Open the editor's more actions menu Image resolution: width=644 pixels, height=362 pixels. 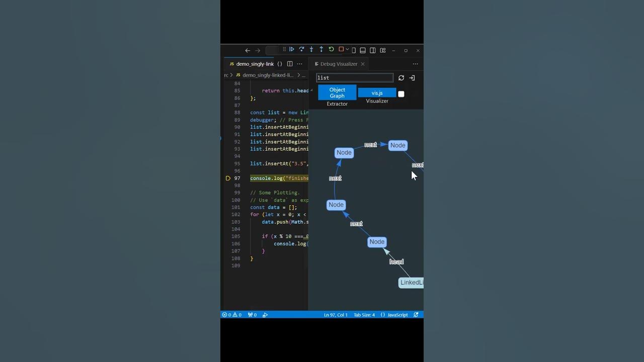300,64
